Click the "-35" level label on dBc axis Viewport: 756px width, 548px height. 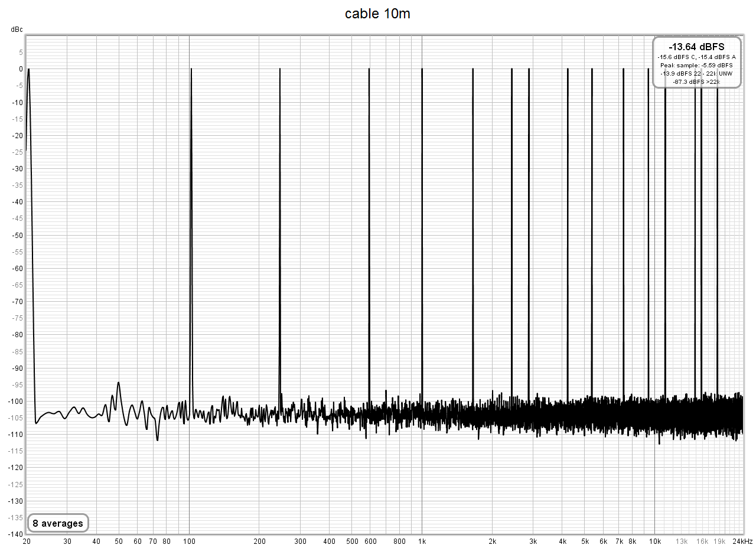click(17, 185)
